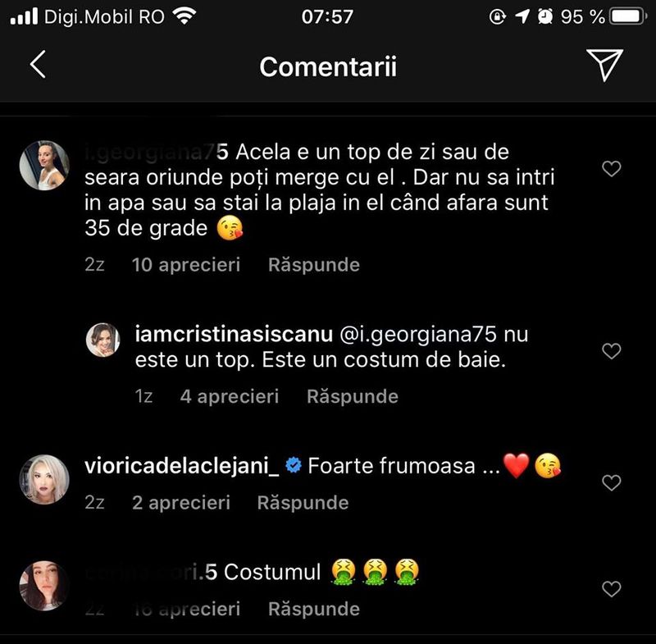Like vioricadelaclejani_'s comment with heart

coord(612,483)
